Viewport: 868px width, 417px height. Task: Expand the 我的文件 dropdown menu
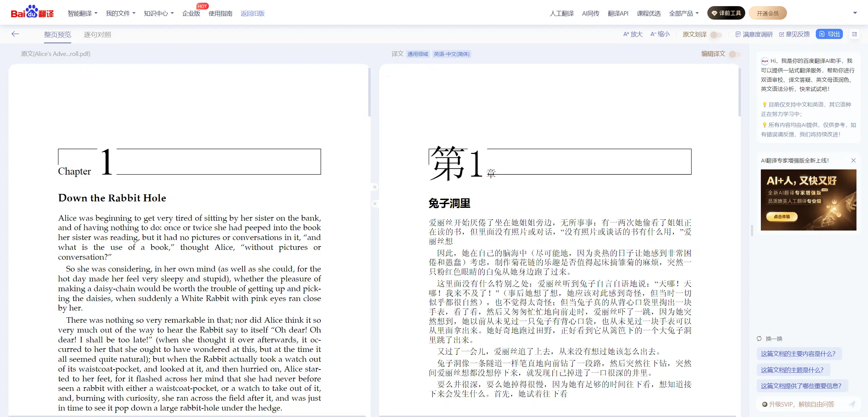(120, 14)
